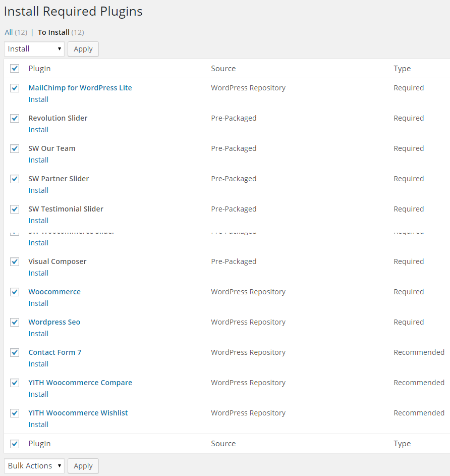Uncheck the YITH Woocommerce Wishlist checkbox

[x=15, y=413]
